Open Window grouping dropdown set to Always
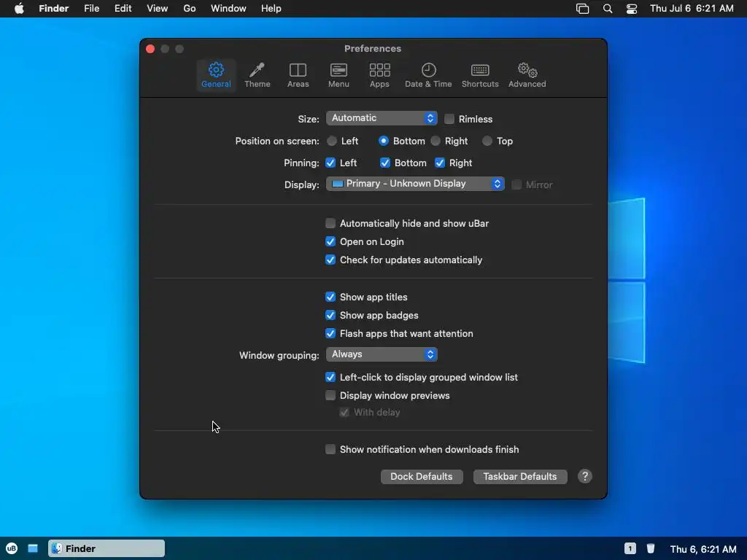The height and width of the screenshot is (560, 747). tap(382, 354)
